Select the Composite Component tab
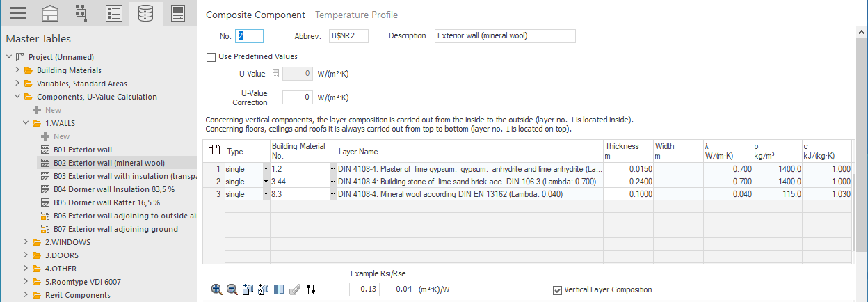The image size is (868, 302). pyautogui.click(x=256, y=15)
